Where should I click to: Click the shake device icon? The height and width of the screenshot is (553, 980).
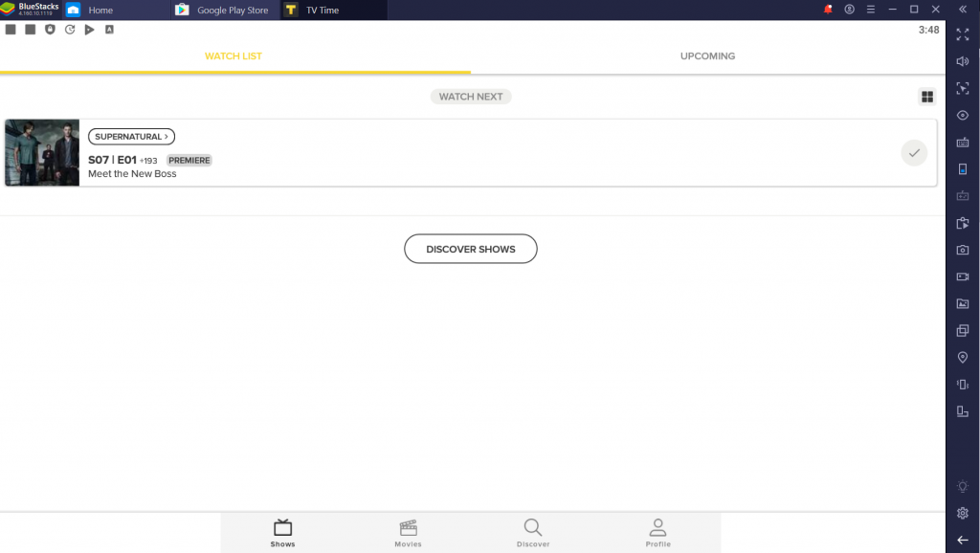963,385
